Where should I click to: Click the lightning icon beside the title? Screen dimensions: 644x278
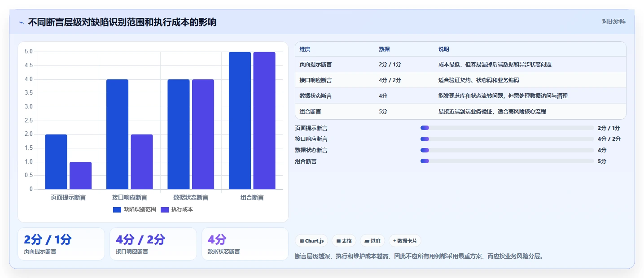pyautogui.click(x=22, y=22)
